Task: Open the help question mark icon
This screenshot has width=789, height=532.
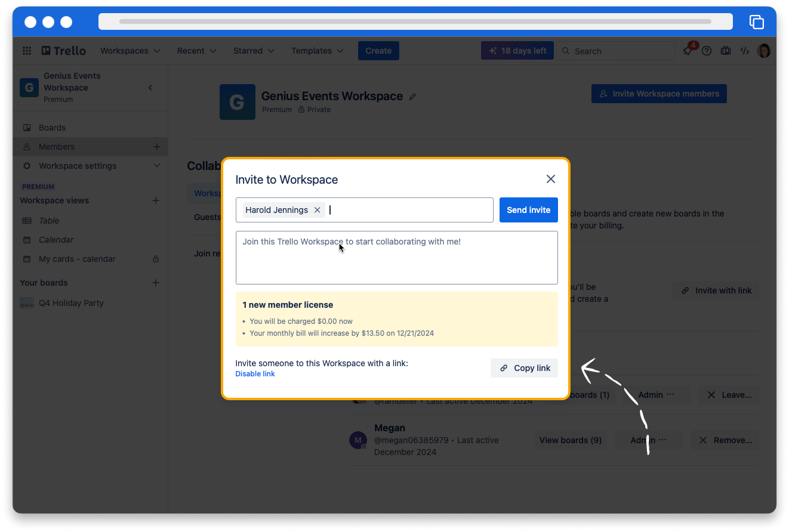Action: (707, 51)
